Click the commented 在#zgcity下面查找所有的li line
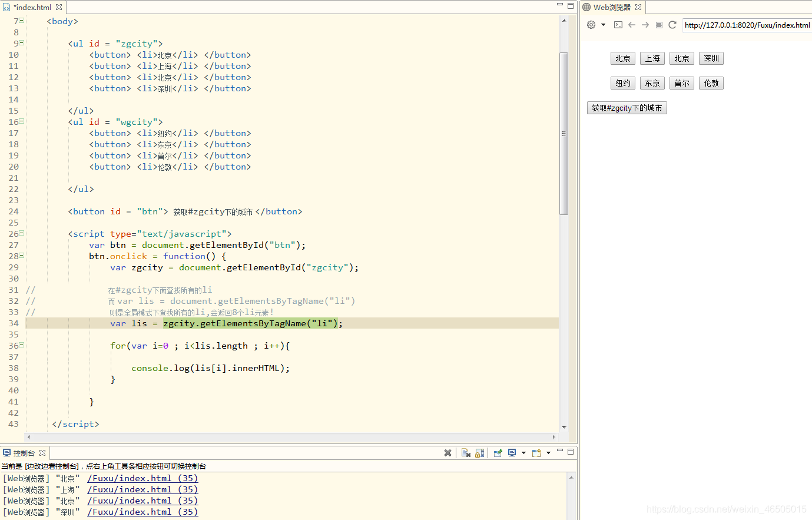 (x=160, y=290)
